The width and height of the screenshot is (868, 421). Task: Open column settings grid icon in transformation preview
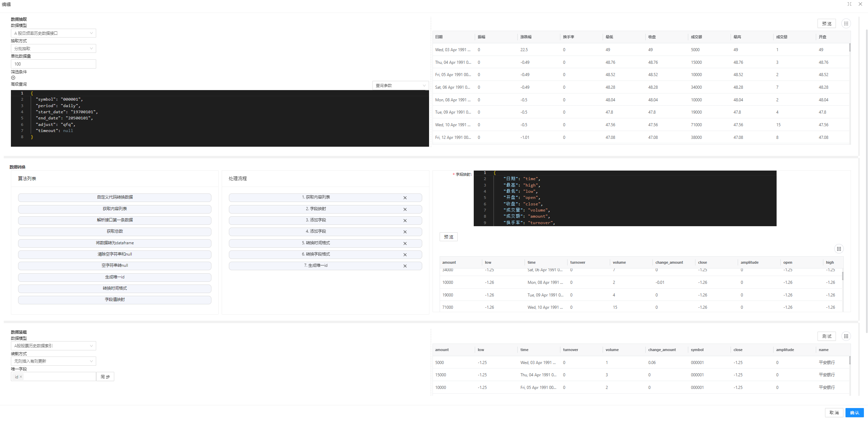click(839, 249)
